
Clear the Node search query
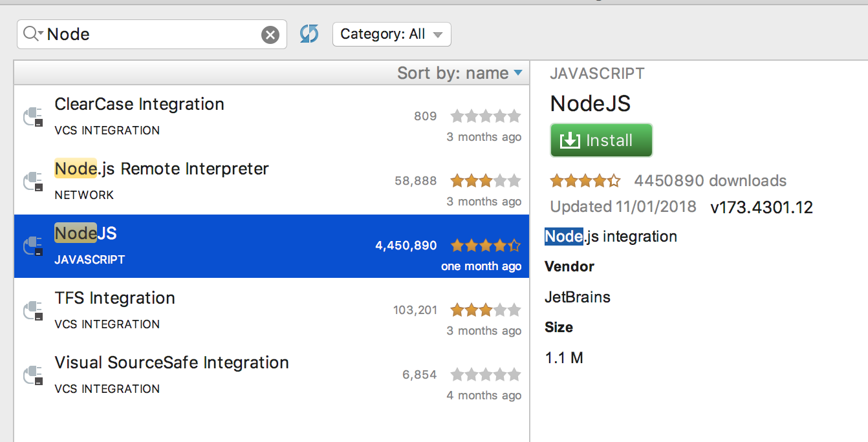pos(270,34)
